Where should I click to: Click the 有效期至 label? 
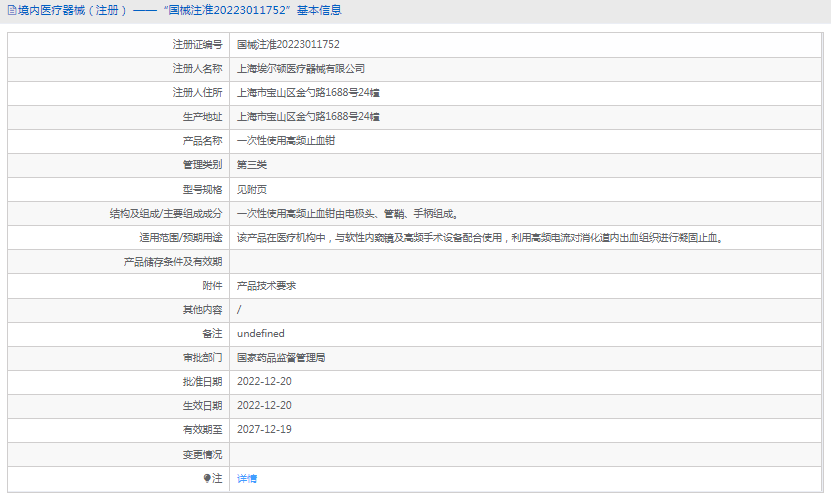click(202, 429)
